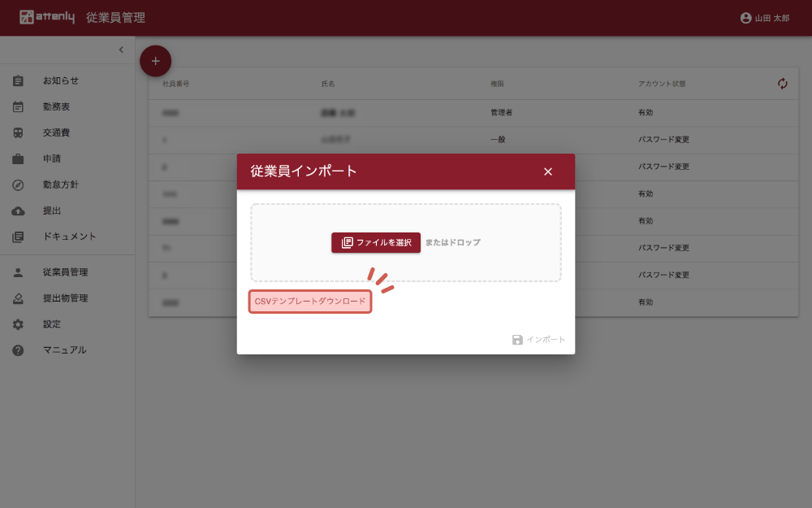Open 設定 from the sidebar
This screenshot has height=508, width=812.
[x=51, y=324]
